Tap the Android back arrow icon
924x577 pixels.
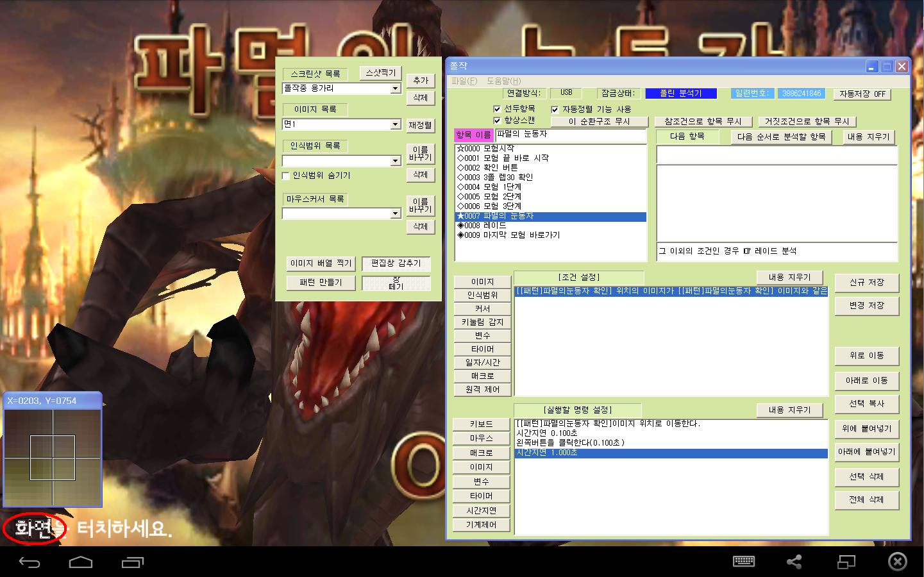click(x=29, y=562)
